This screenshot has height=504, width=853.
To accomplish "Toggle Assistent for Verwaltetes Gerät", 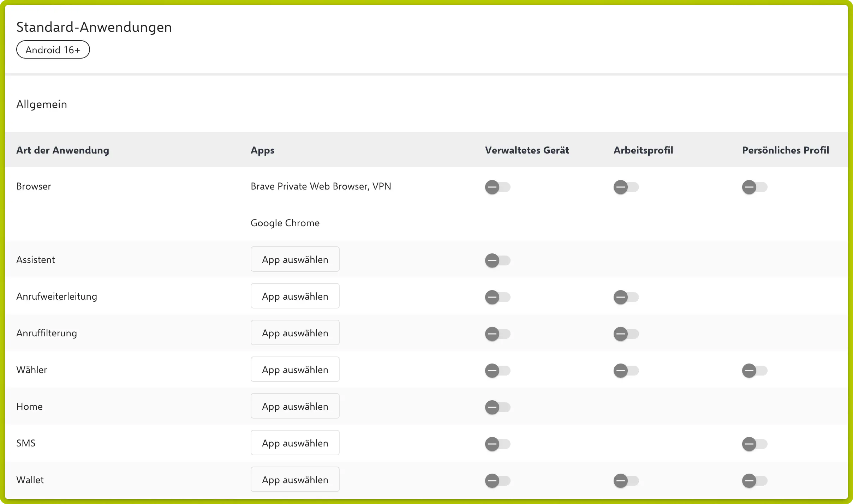I will pos(497,260).
